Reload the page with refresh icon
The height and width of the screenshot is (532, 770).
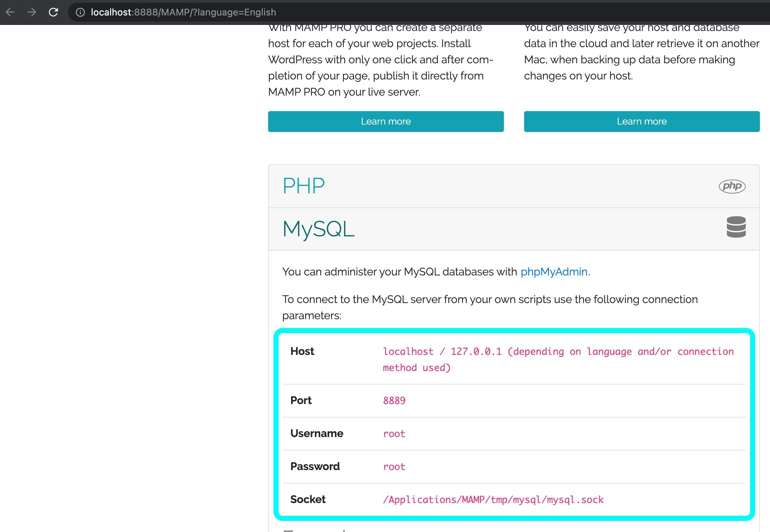[x=54, y=12]
